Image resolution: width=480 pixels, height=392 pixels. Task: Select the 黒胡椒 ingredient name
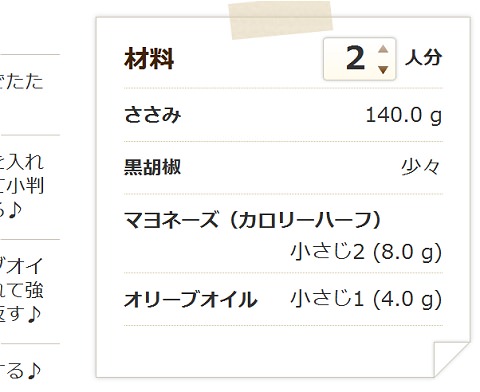tap(152, 167)
